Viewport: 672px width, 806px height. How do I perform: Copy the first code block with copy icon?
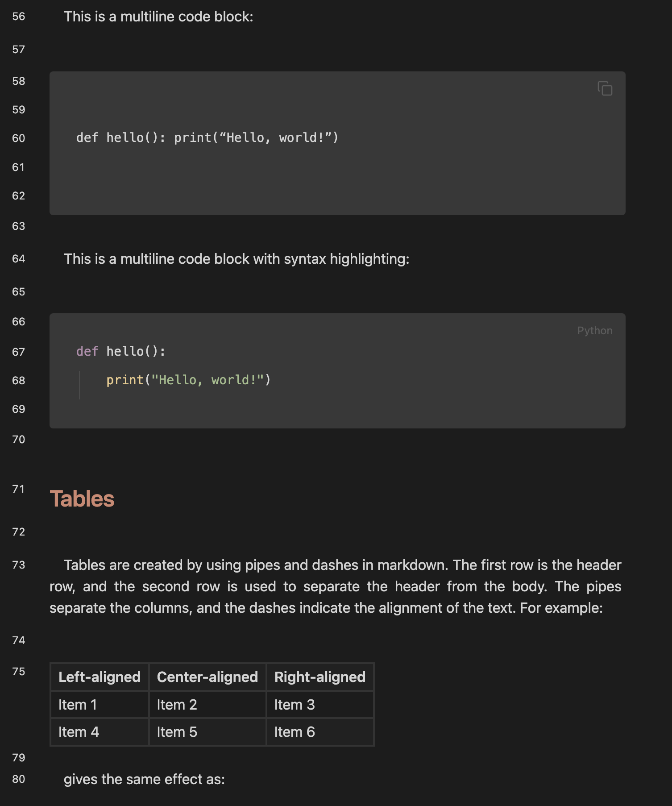click(x=605, y=88)
